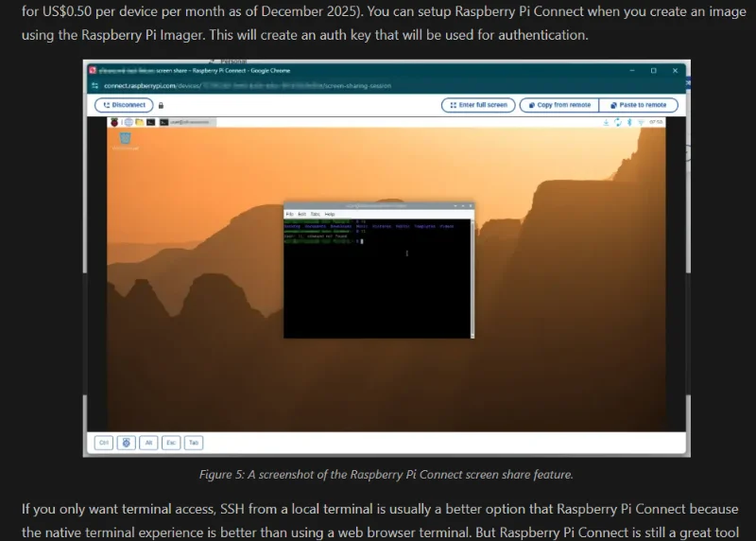Launch the web browser globe icon
The image size is (756, 541).
tap(128, 122)
